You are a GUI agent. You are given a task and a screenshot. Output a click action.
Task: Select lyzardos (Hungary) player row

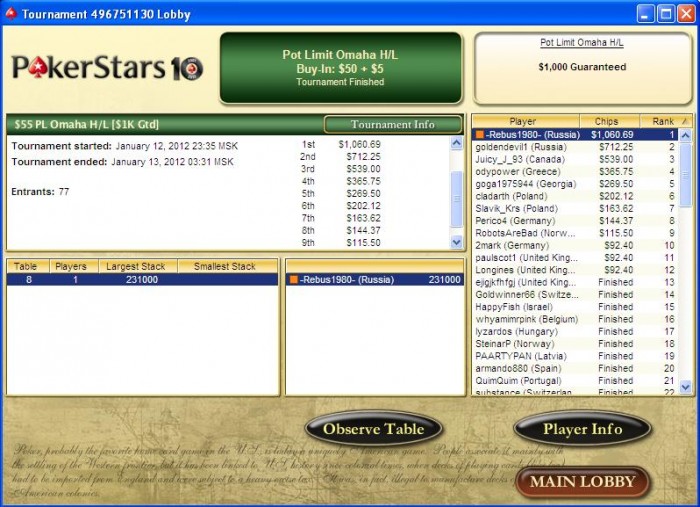click(x=575, y=331)
